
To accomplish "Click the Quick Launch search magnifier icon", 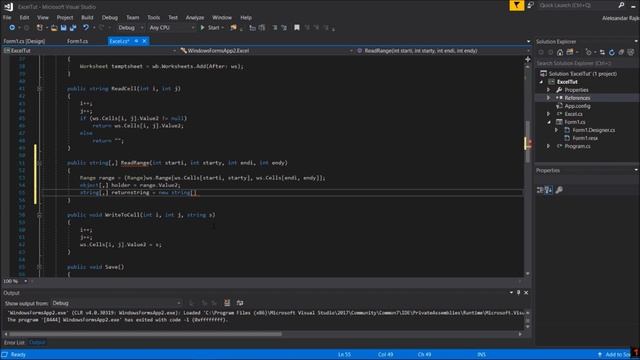I will tap(621, 5).
